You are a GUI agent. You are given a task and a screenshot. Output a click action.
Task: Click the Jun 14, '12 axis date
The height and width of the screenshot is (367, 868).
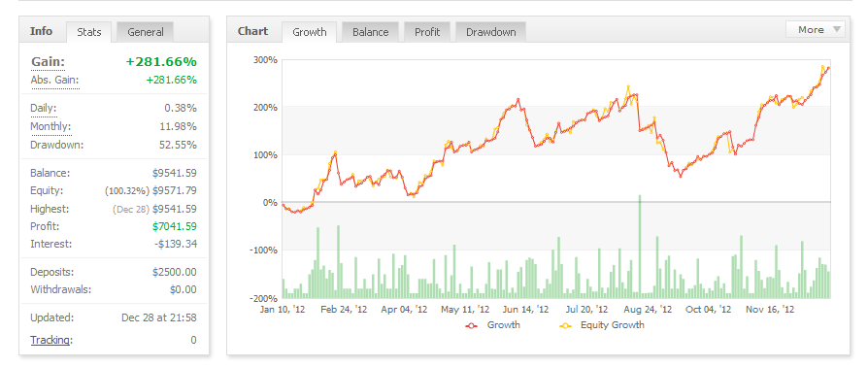(526, 310)
